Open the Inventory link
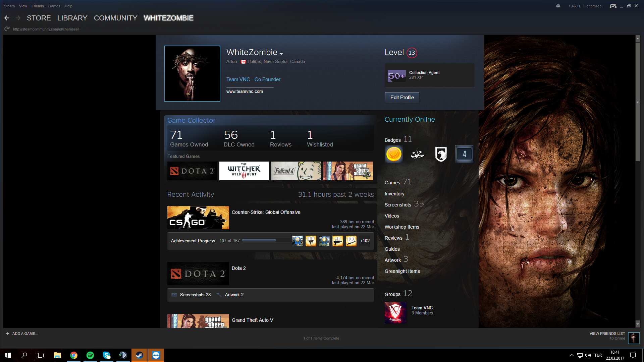The height and width of the screenshot is (362, 644). (x=394, y=194)
